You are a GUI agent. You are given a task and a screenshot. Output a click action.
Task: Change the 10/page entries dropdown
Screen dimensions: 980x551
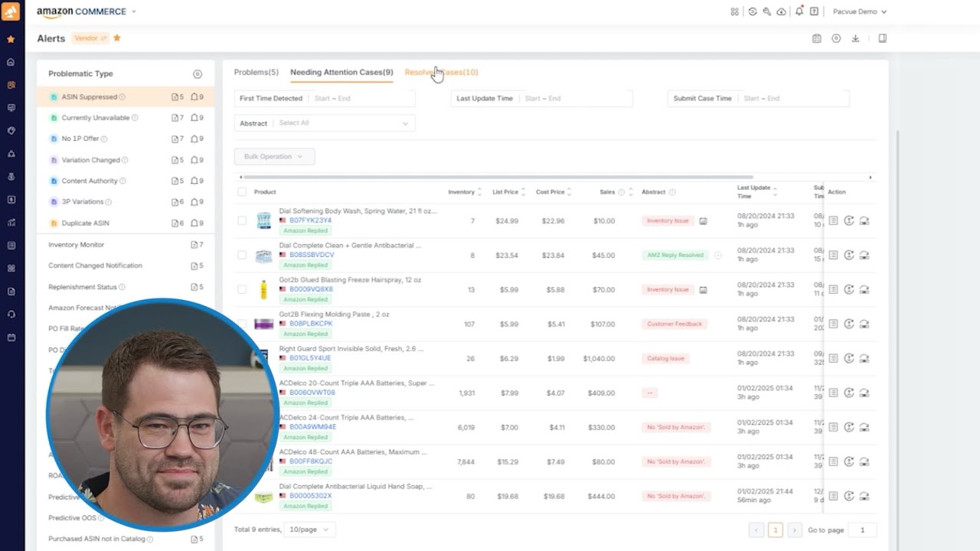309,530
